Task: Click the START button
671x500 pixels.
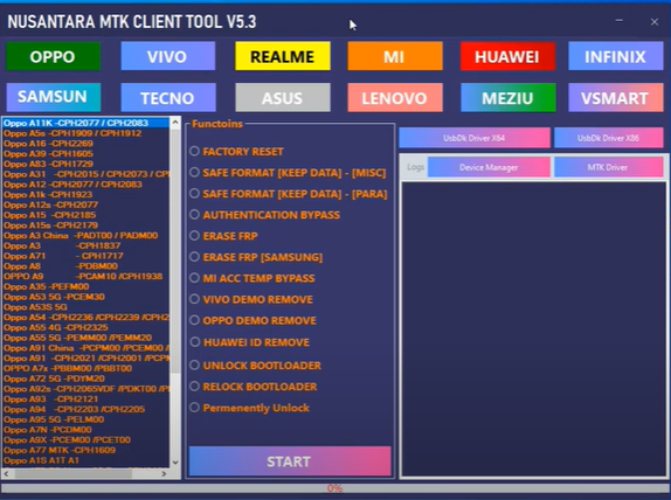Action: pyautogui.click(x=290, y=461)
